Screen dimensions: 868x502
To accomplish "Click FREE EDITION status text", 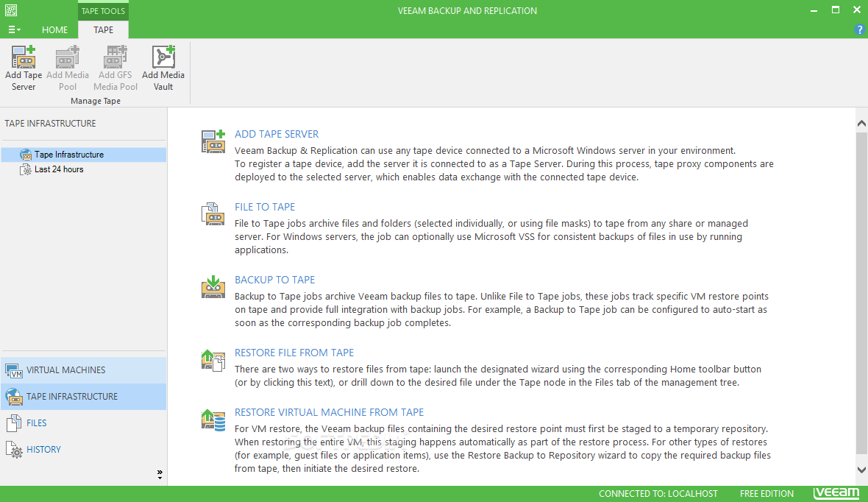I will click(x=766, y=494).
